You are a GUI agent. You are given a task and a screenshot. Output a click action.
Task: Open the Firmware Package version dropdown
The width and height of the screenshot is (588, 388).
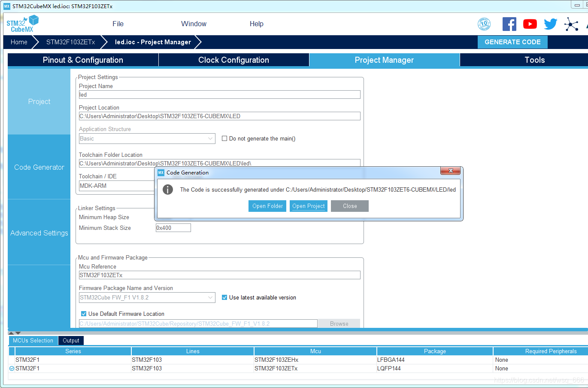147,297
